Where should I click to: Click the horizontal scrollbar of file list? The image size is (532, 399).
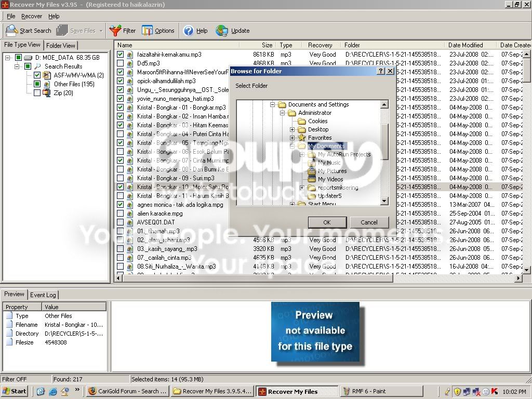pyautogui.click(x=318, y=278)
